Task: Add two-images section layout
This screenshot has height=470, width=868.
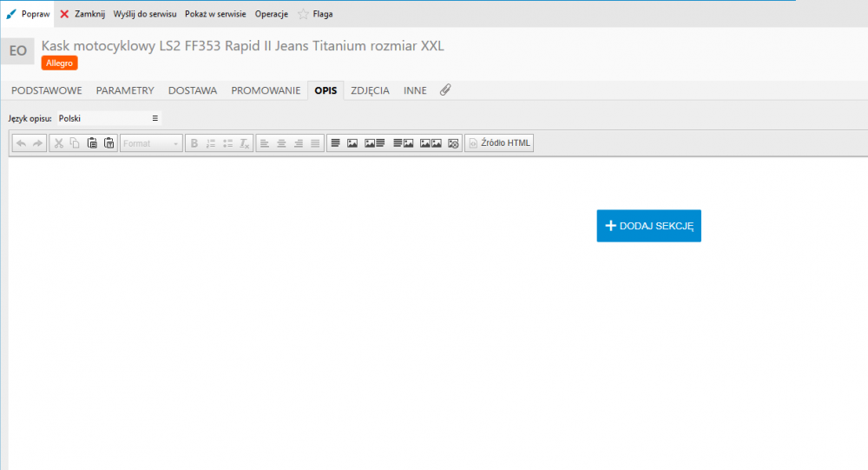Action: point(431,143)
